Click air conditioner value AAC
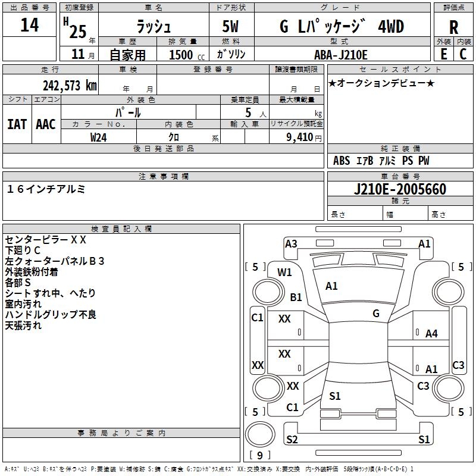The width and height of the screenshot is (476, 476). [46, 124]
